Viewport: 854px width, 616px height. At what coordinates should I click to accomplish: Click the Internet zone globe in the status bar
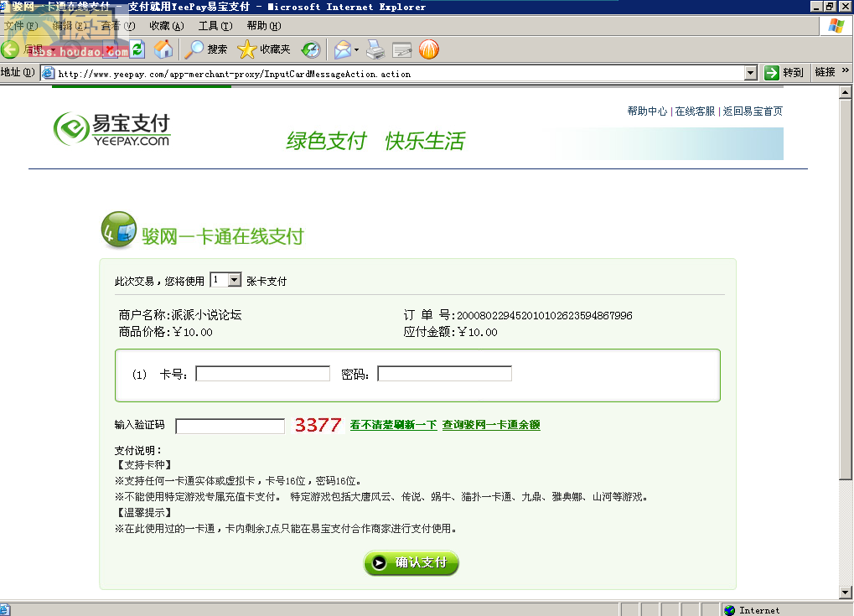[x=729, y=610]
